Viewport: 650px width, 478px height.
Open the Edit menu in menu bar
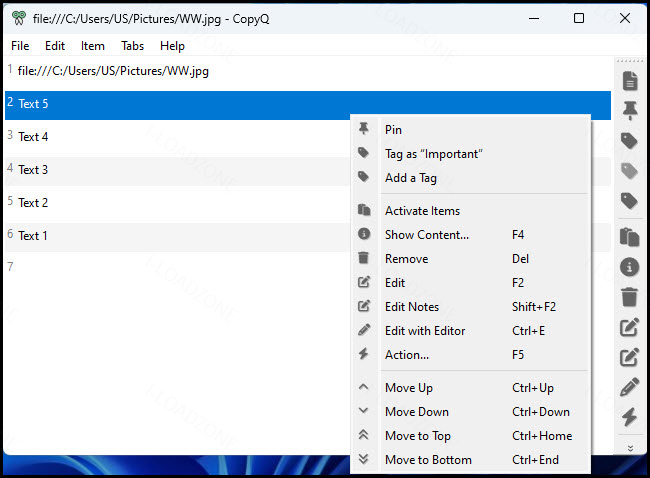pyautogui.click(x=55, y=46)
